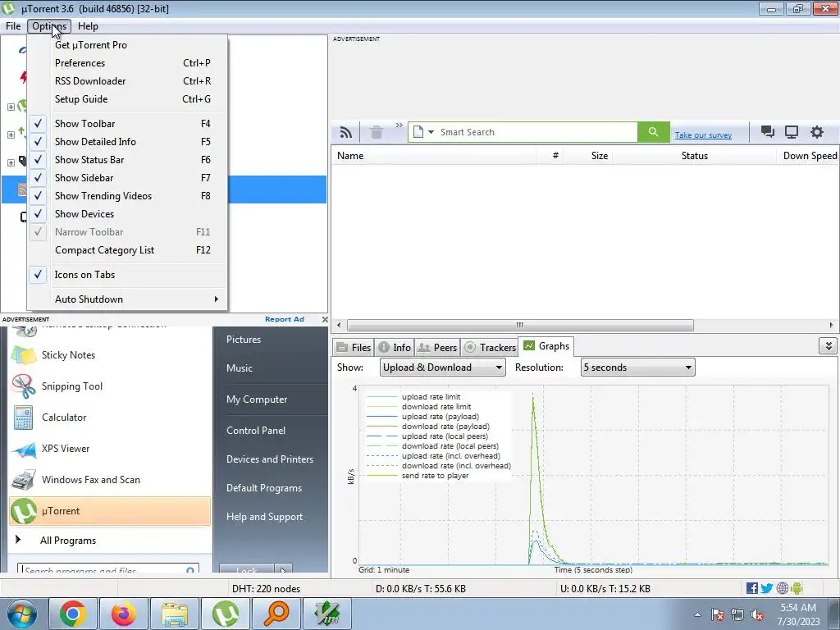Viewport: 840px width, 630px height.
Task: Switch to the Files tab
Action: 354,348
